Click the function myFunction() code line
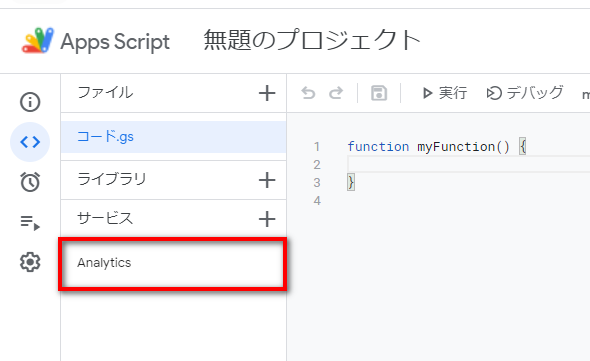This screenshot has width=590, height=361. click(436, 146)
